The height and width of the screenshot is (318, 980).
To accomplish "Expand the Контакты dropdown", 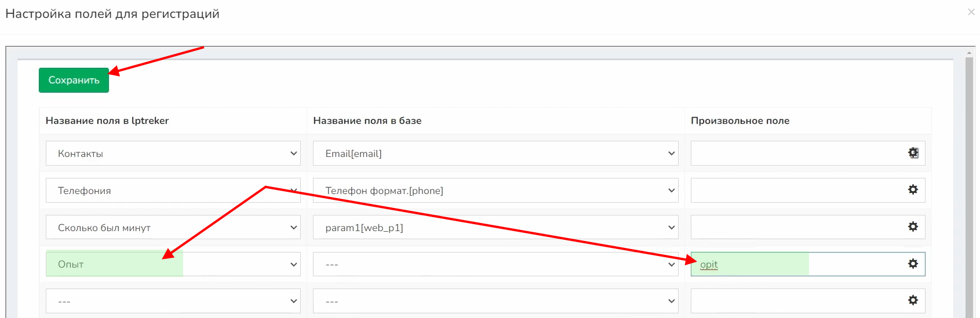I will [x=173, y=153].
